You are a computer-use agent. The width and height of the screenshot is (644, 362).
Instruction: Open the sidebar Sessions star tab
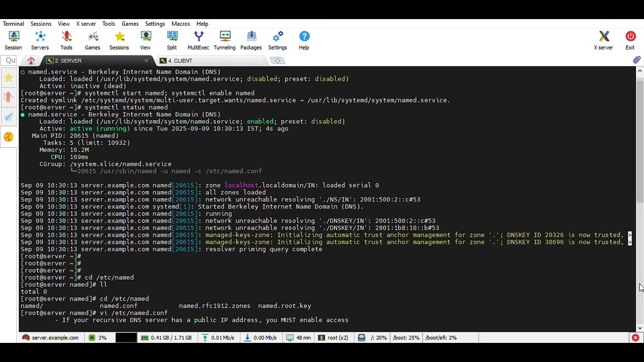pos(9,78)
